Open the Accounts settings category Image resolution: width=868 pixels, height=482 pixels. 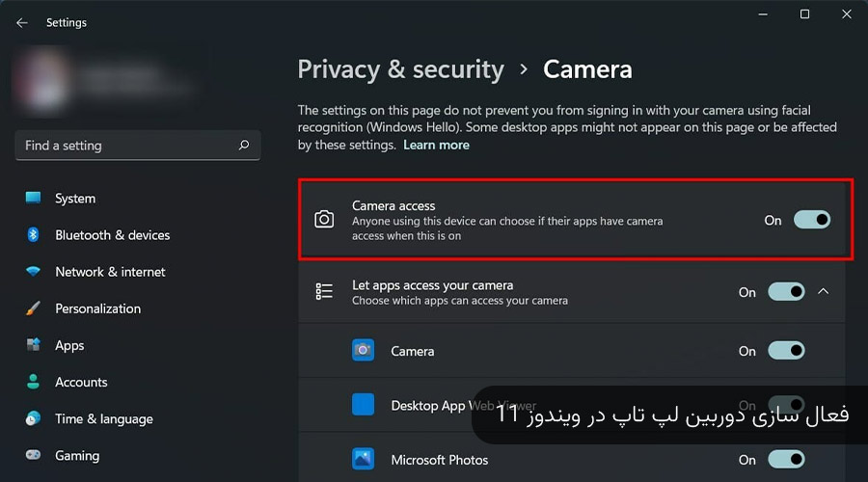click(81, 382)
